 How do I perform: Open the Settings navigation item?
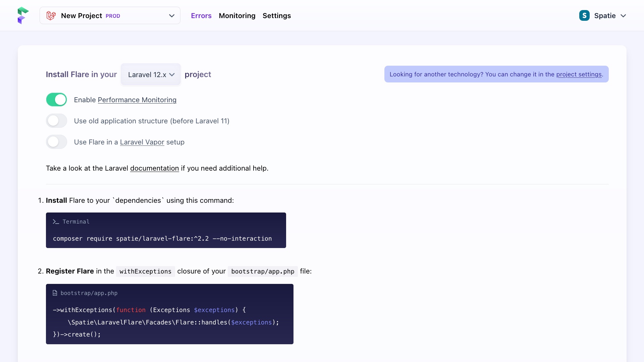pos(276,15)
